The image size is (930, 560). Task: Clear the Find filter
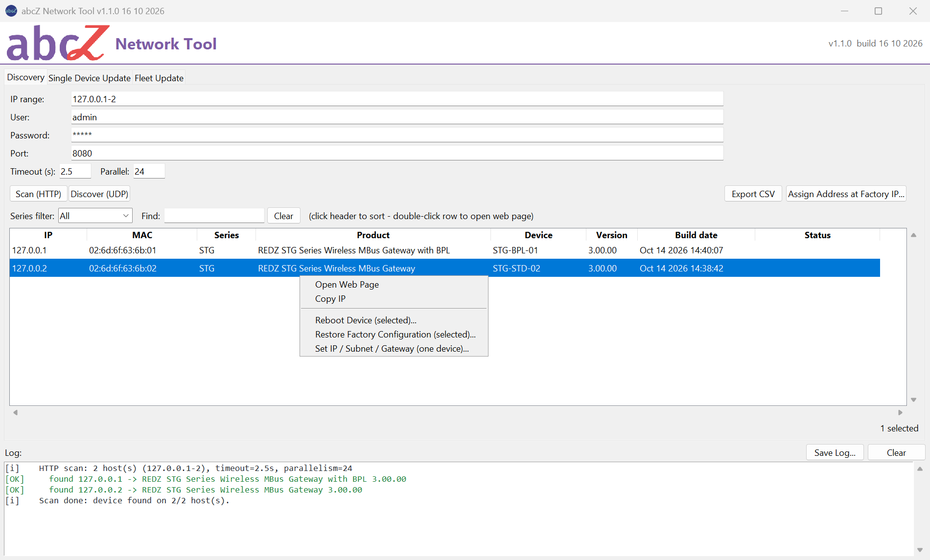click(x=283, y=216)
